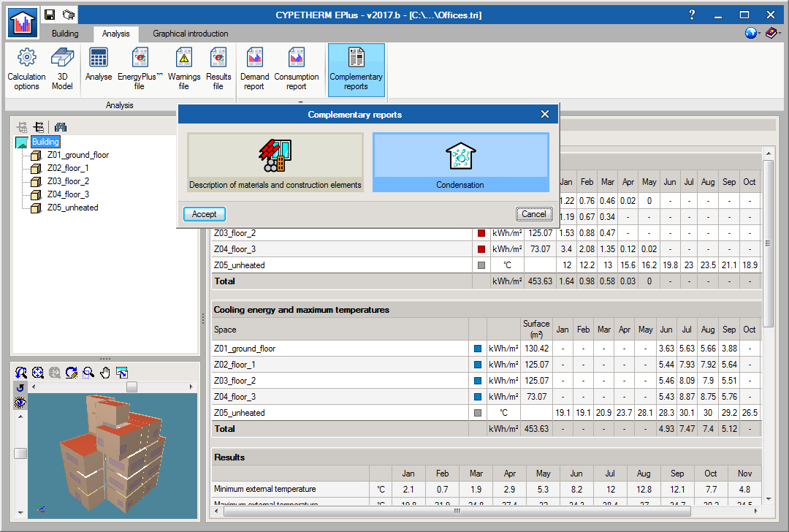
Task: Select the pan hand tool in 3D view
Action: [105, 373]
